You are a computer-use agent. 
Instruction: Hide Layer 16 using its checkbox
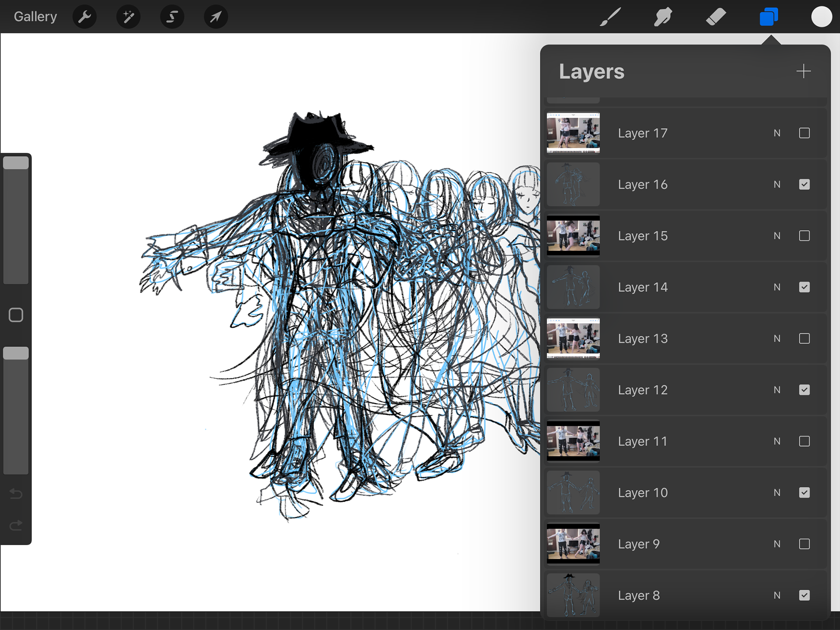click(x=804, y=184)
